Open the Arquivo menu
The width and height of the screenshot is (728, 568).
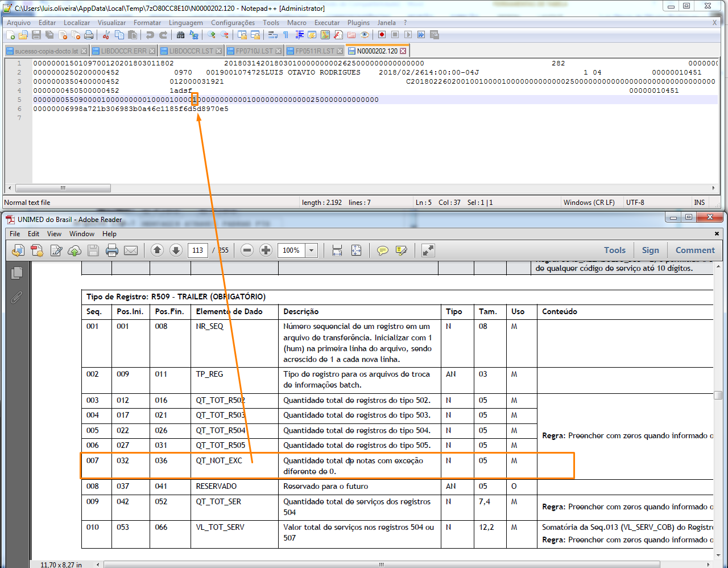(x=19, y=23)
